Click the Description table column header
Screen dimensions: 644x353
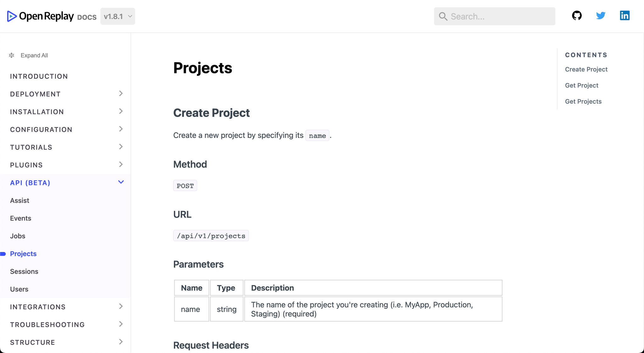point(373,288)
